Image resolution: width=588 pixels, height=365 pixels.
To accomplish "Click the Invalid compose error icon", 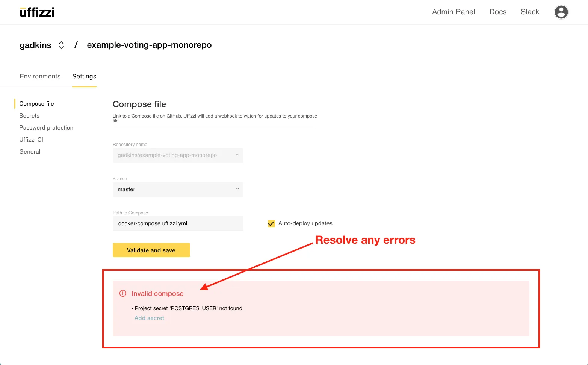I will click(123, 293).
